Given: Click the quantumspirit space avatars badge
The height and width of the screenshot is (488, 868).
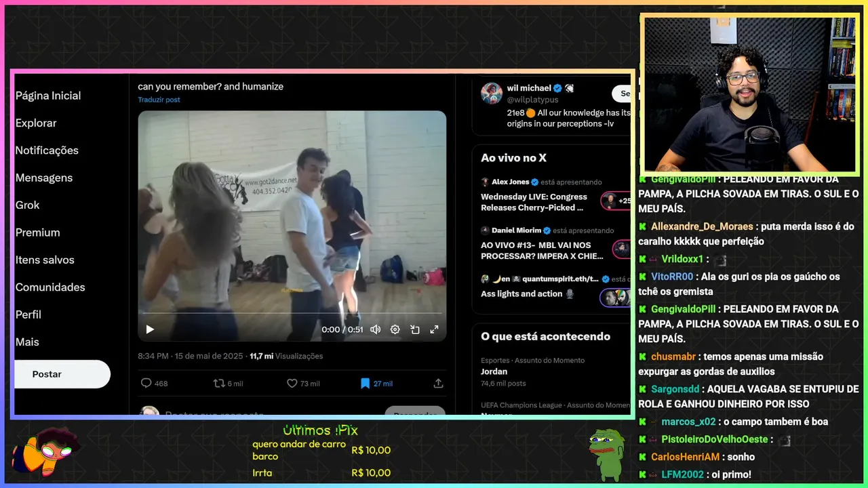Looking at the screenshot, I should pos(616,298).
